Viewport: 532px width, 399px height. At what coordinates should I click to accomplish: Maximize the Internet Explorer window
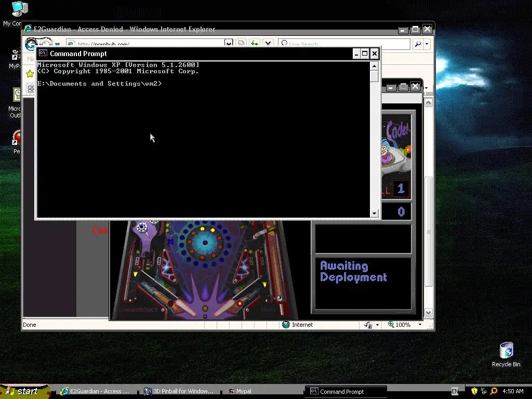[x=415, y=30]
